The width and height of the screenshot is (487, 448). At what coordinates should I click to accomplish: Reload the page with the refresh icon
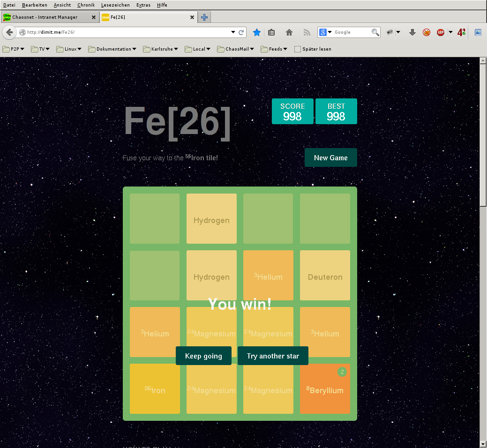242,32
